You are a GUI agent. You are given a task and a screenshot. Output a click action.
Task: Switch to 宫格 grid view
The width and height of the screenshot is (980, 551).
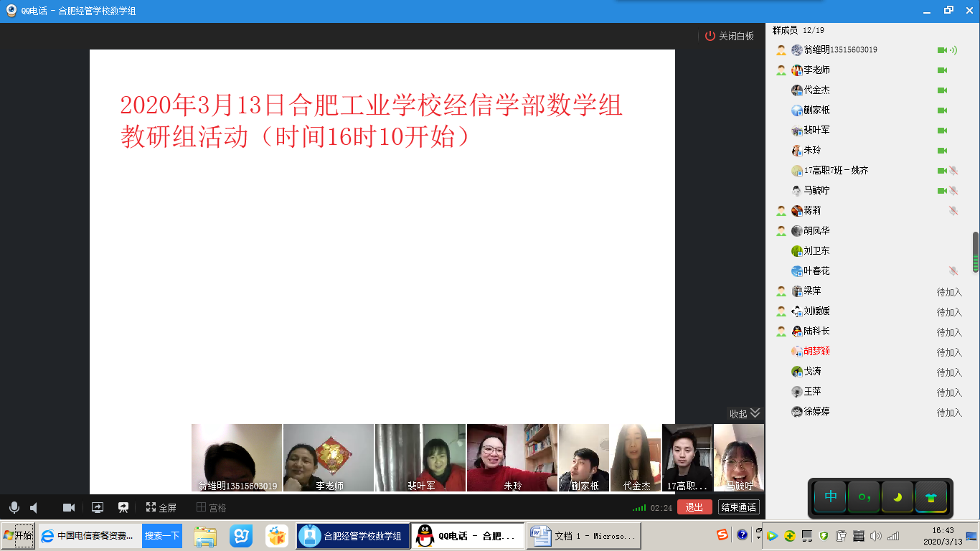(212, 507)
